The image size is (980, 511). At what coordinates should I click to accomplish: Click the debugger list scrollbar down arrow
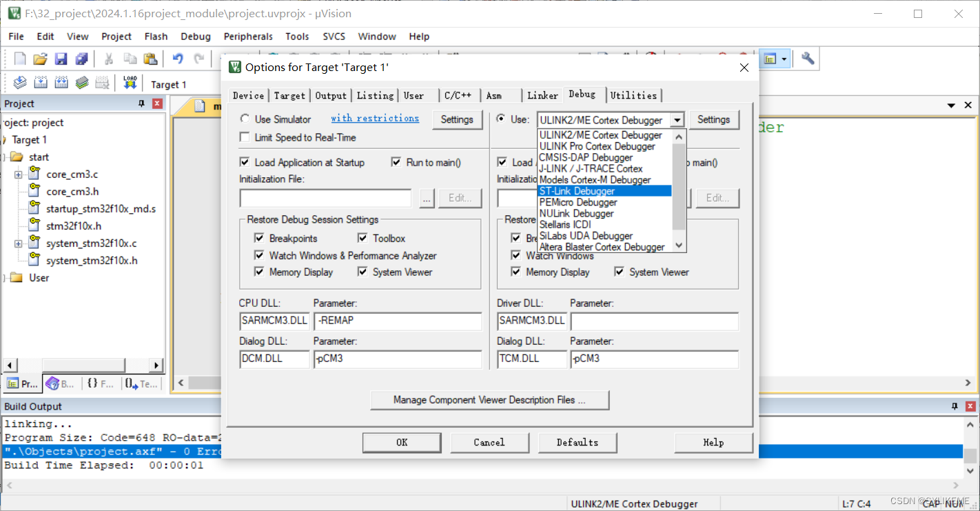coord(680,246)
